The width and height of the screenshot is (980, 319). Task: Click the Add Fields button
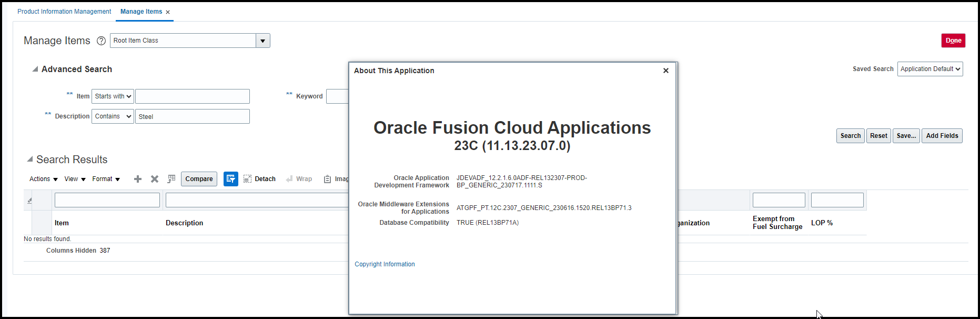tap(942, 136)
